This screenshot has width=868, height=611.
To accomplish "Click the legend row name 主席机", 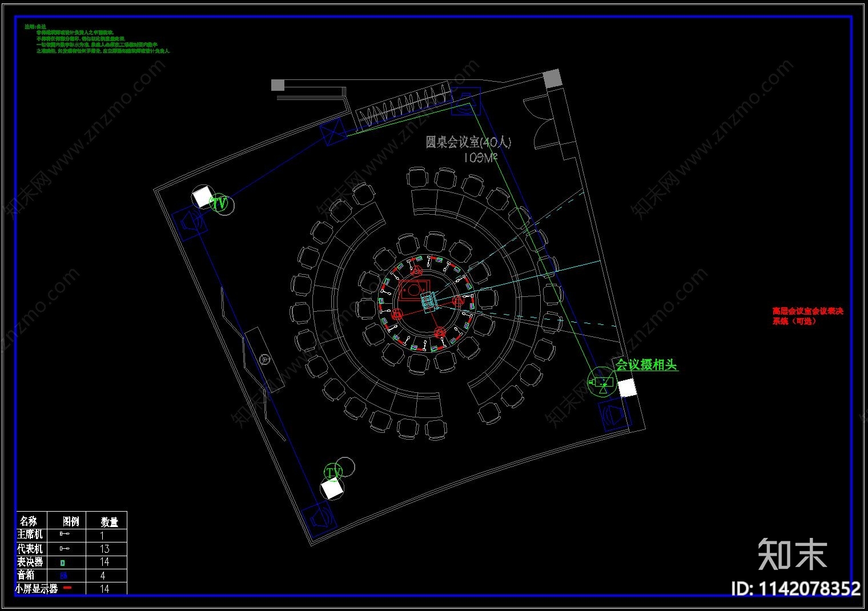I will coord(30,534).
